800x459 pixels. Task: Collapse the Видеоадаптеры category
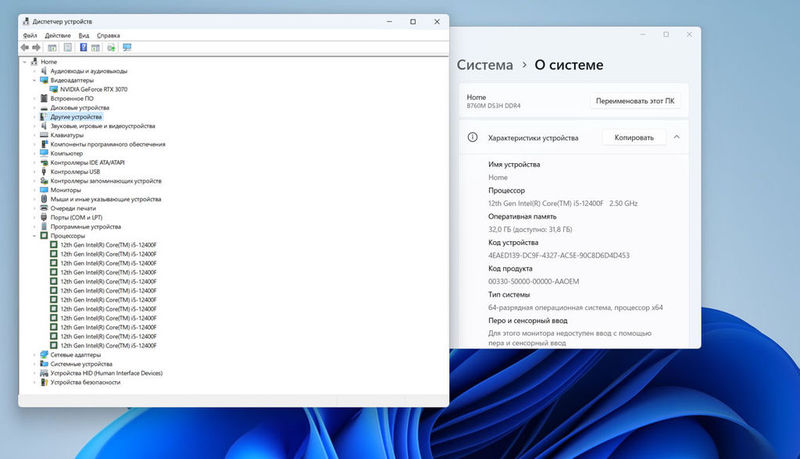(x=34, y=80)
